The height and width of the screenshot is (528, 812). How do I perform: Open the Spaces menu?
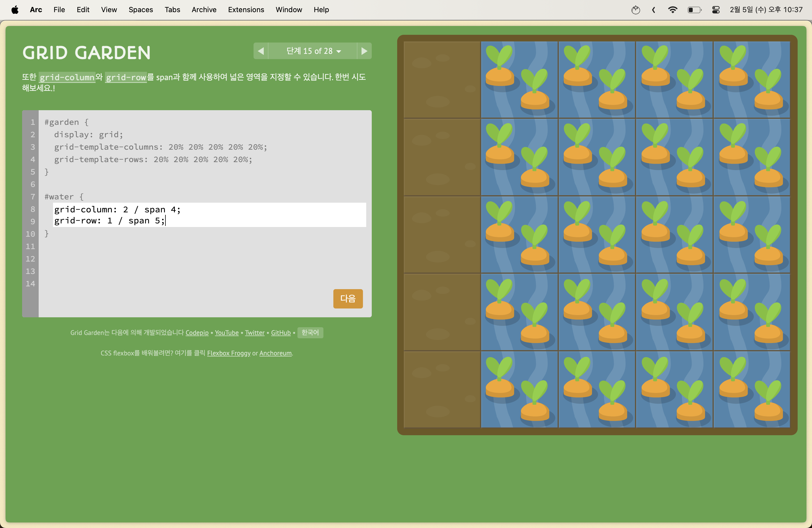pyautogui.click(x=141, y=10)
